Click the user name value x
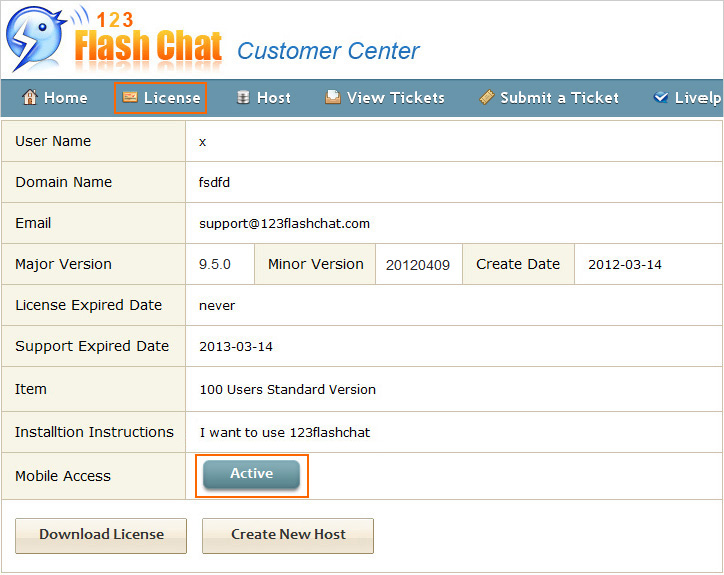 pyautogui.click(x=202, y=142)
